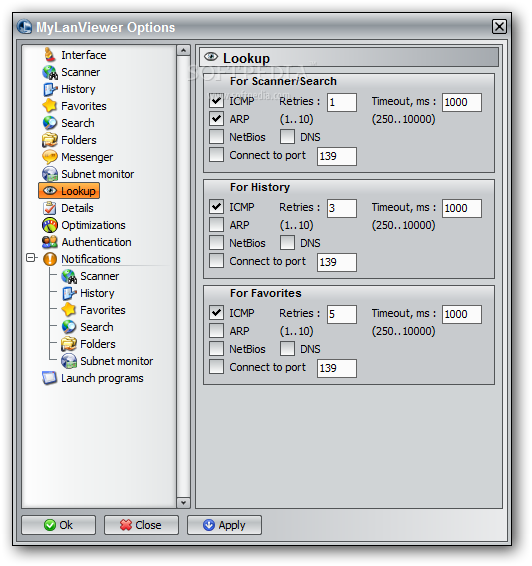This screenshot has width=532, height=566.
Task: Click Timeout field in For Scanner/Search
Action: coord(462,103)
